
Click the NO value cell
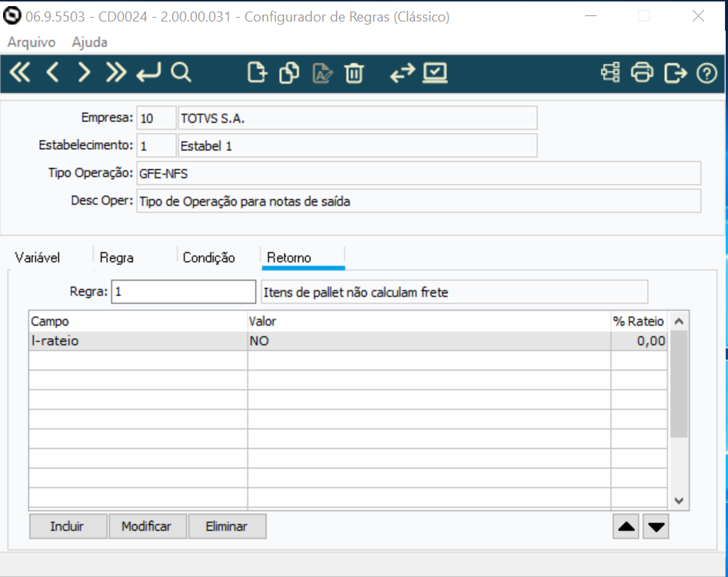pos(429,340)
